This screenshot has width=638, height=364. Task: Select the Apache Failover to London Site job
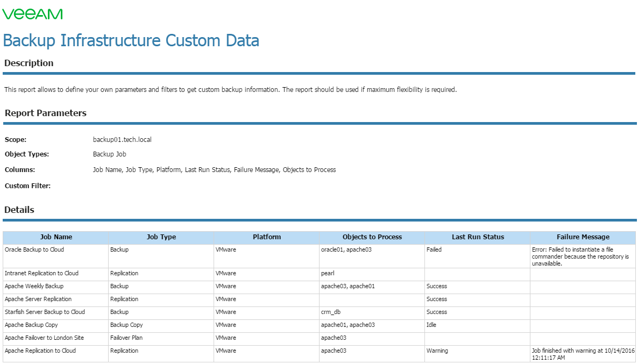coord(44,338)
